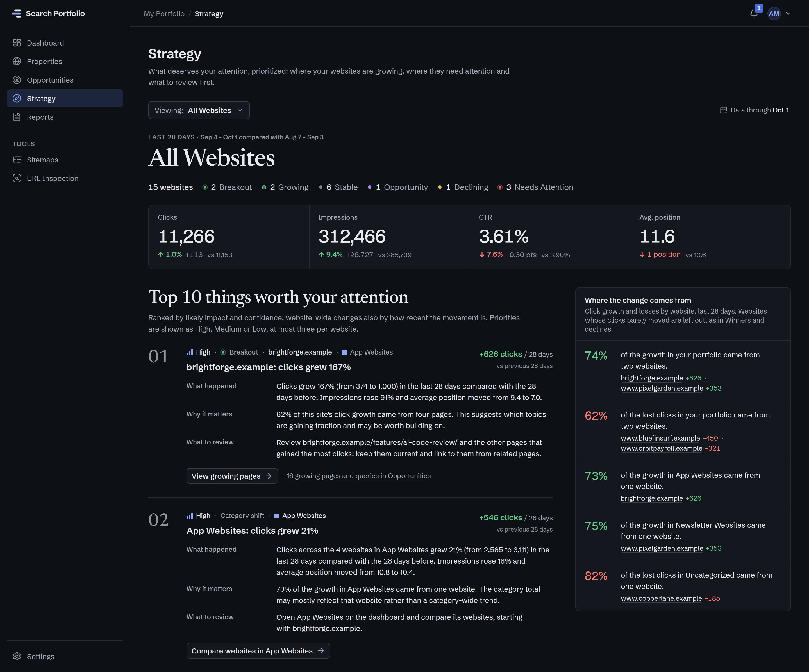The image size is (809, 672).
Task: Open Properties in the sidebar
Action: tap(65, 61)
